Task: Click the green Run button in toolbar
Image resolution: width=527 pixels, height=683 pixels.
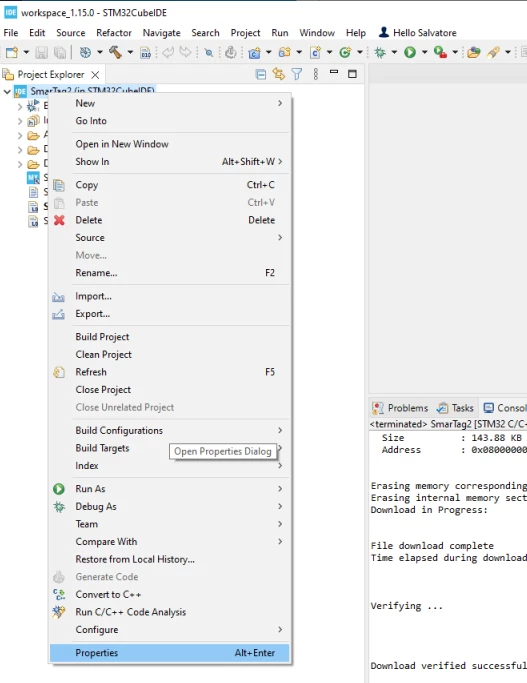Action: tap(409, 53)
